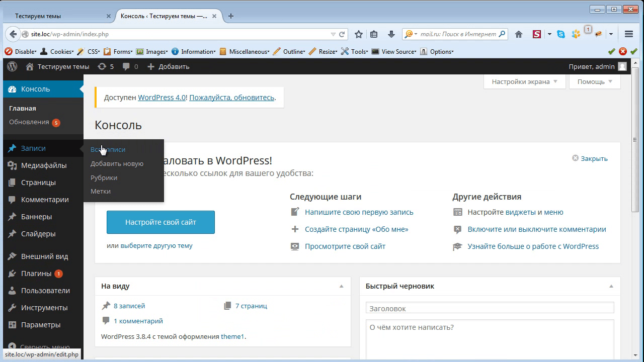Image resolution: width=644 pixels, height=362 pixels.
Task: Open the Outline dropdown in Web Developer toolbar
Action: (x=289, y=51)
